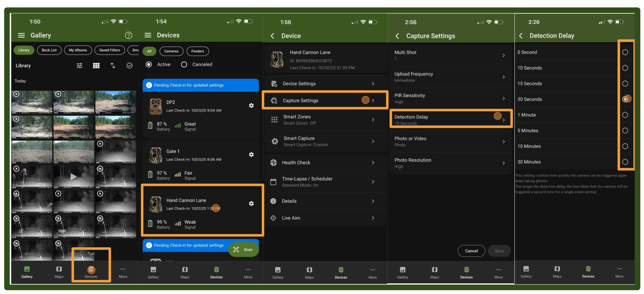
Task: Open PIR Sensitivity setting chevron
Action: 504,99
